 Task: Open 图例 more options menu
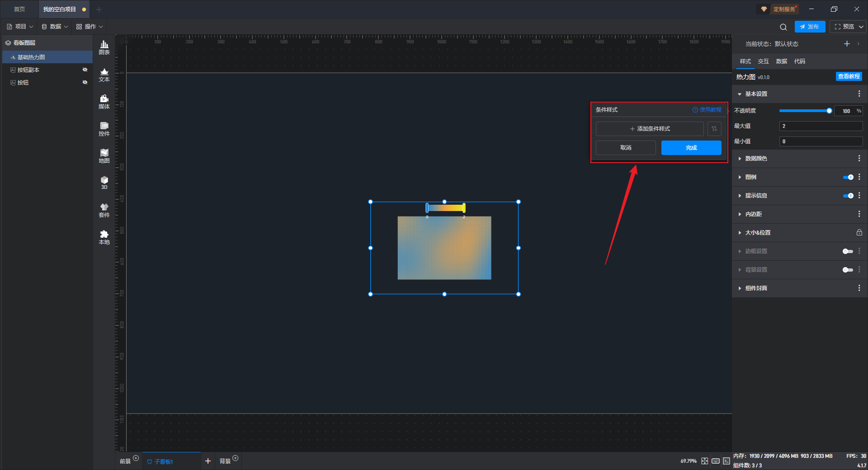point(859,177)
